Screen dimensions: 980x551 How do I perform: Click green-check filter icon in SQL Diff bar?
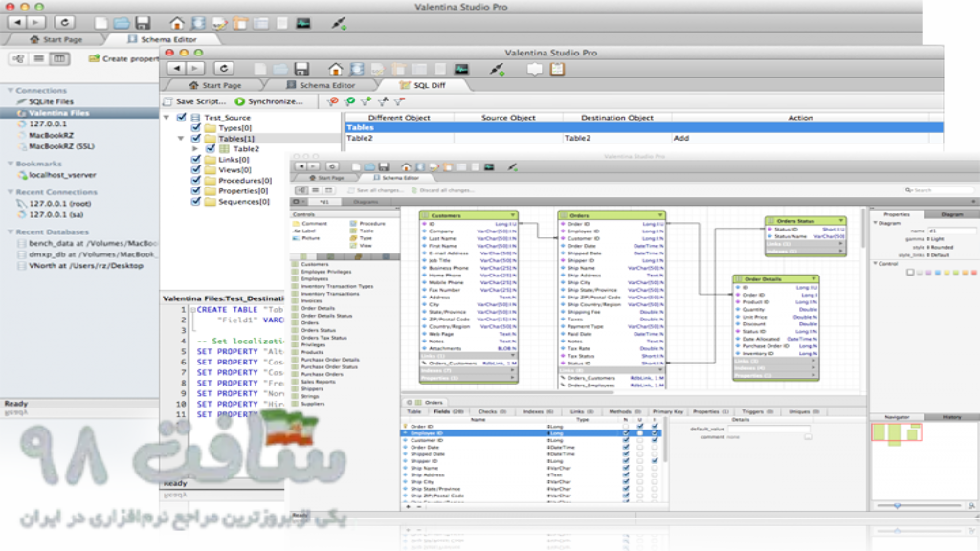point(349,101)
